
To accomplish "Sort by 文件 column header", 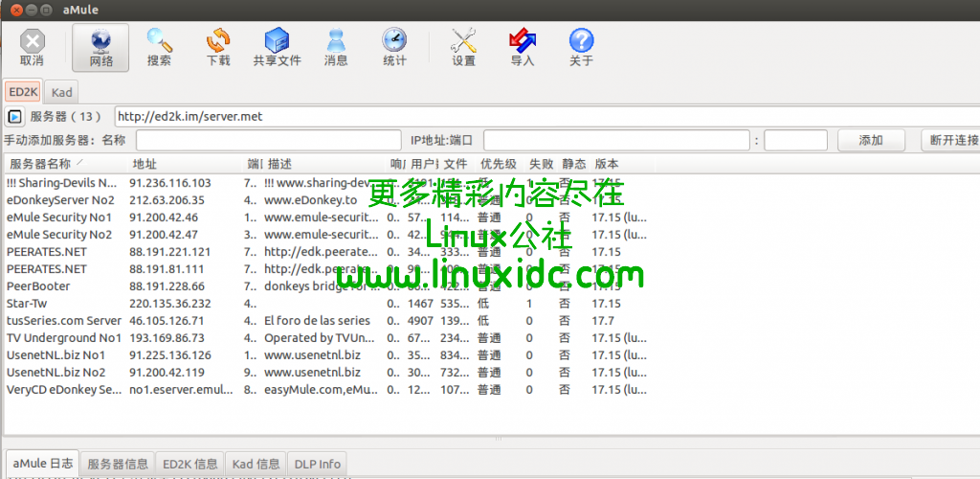I will (x=457, y=164).
